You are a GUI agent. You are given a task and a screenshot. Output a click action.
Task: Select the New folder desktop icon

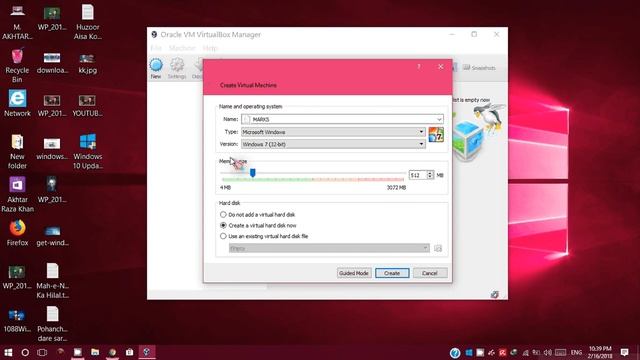point(17,152)
